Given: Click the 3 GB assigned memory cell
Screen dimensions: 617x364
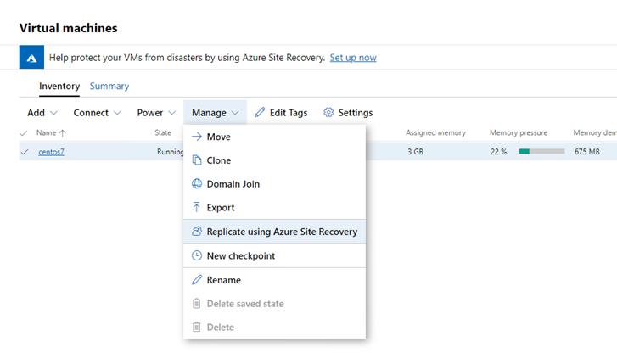Looking at the screenshot, I should tap(415, 152).
